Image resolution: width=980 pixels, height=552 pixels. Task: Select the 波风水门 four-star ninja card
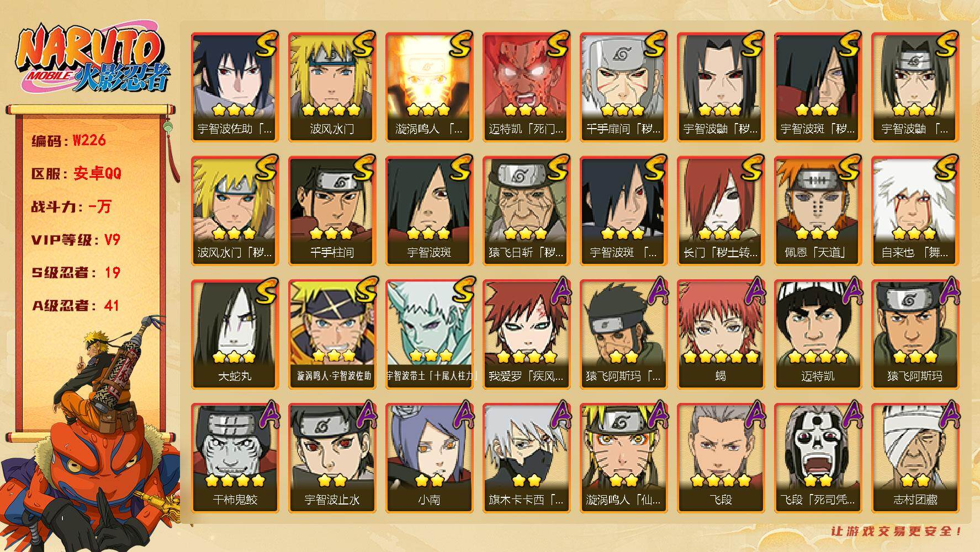pyautogui.click(x=332, y=87)
